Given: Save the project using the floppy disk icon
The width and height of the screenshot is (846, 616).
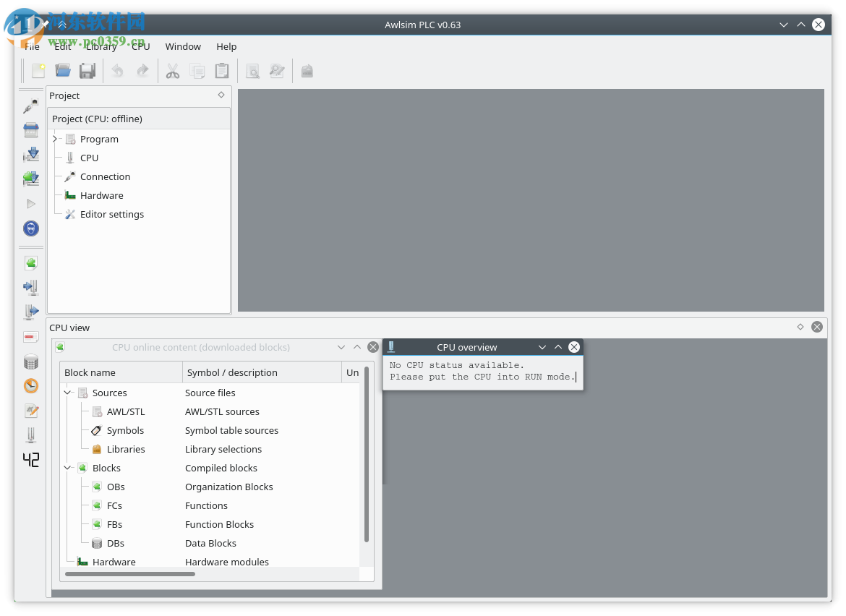Looking at the screenshot, I should click(x=87, y=70).
